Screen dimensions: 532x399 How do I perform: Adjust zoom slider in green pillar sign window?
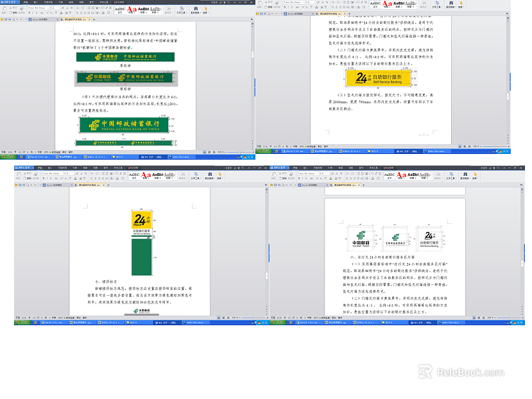[x=254, y=318]
